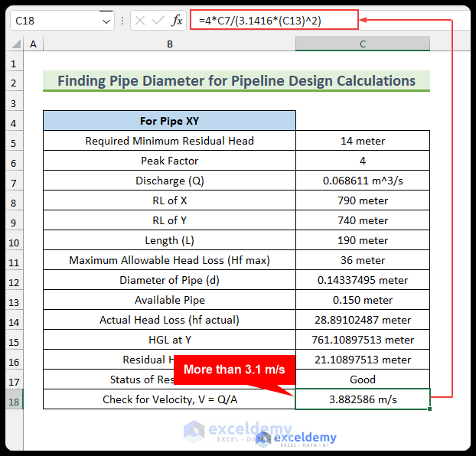
Task: Select row 2 header
Action: click(14, 83)
